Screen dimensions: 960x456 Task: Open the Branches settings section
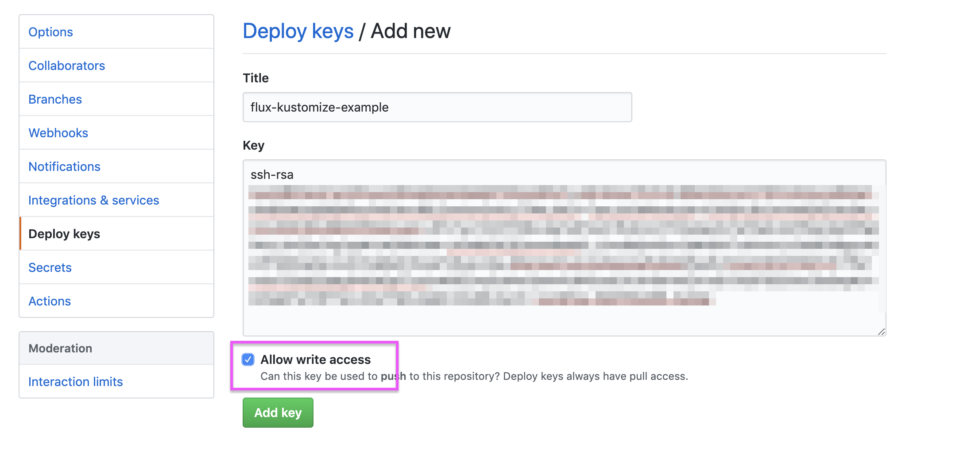[x=55, y=99]
